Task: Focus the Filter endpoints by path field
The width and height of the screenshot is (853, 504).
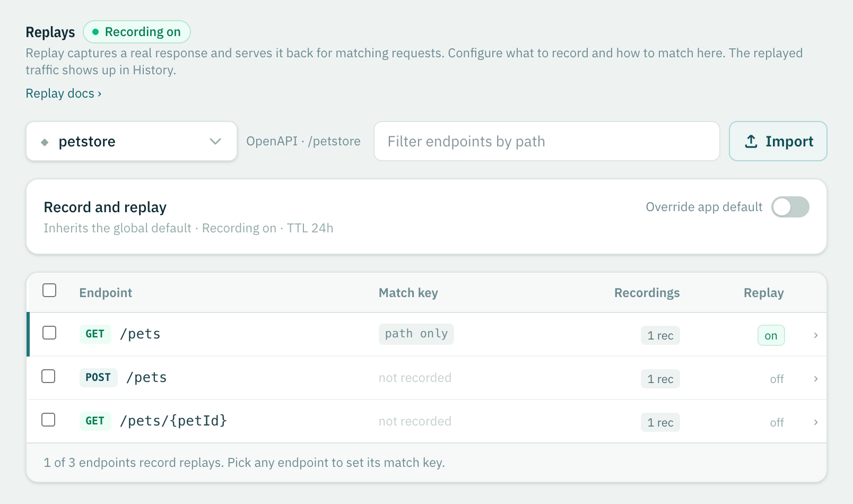Action: pyautogui.click(x=547, y=141)
